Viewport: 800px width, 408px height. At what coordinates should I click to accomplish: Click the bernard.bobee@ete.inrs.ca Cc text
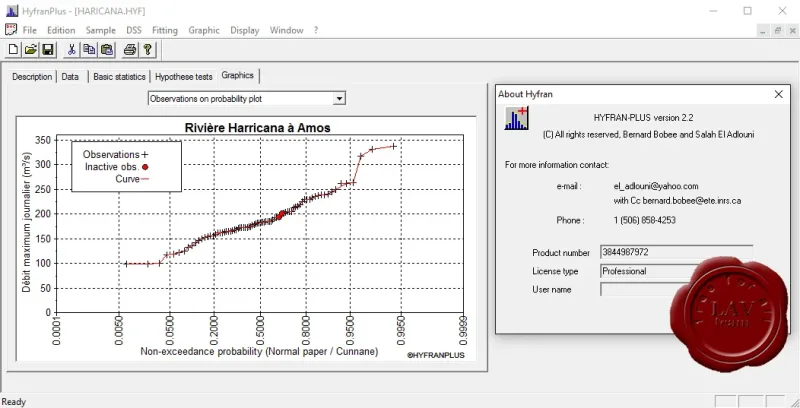[x=692, y=200]
